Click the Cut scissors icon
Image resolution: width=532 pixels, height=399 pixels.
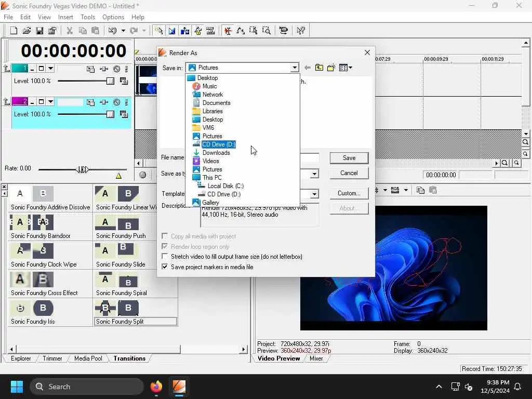click(x=70, y=31)
